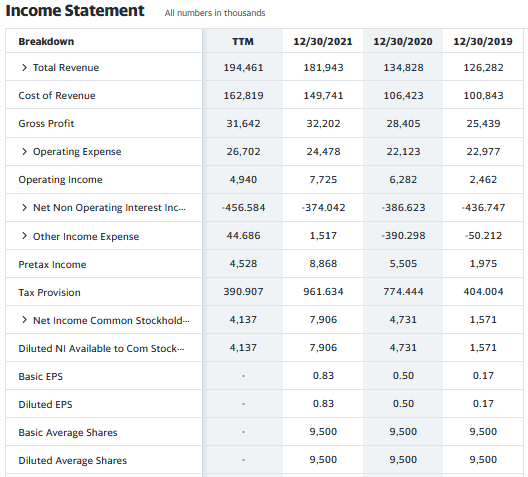The height and width of the screenshot is (477, 528).
Task: Click Gross Profit value 32,202
Action: (323, 124)
